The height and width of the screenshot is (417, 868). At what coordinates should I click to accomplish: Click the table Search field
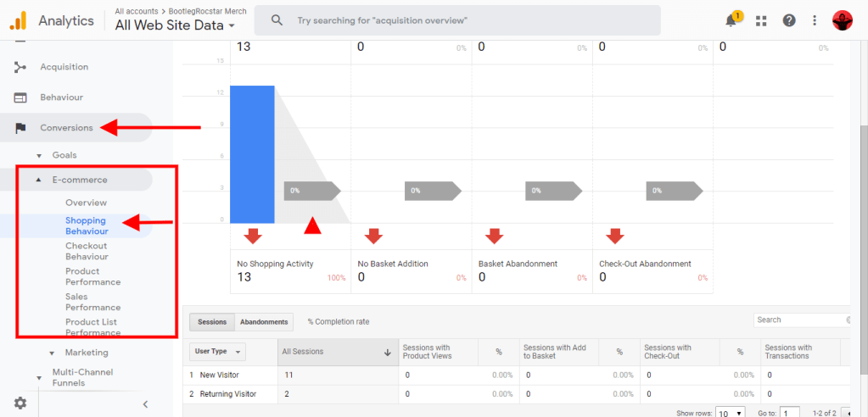799,320
